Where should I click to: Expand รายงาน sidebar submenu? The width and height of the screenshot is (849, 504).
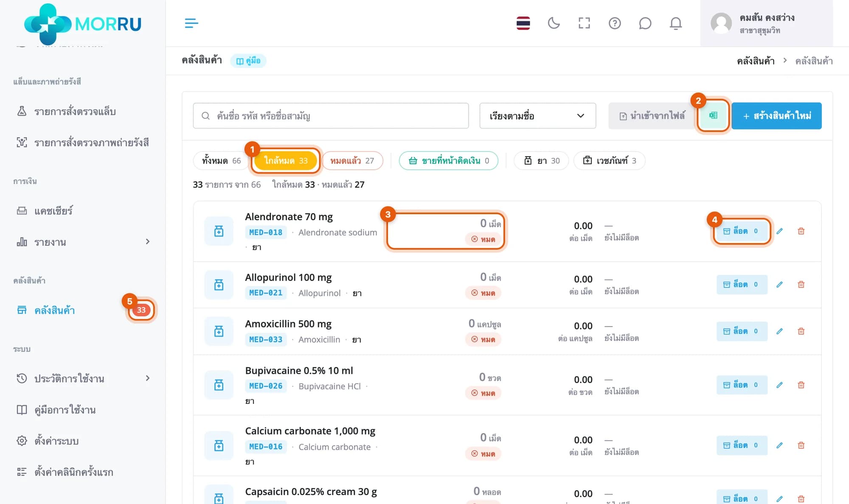(x=83, y=242)
